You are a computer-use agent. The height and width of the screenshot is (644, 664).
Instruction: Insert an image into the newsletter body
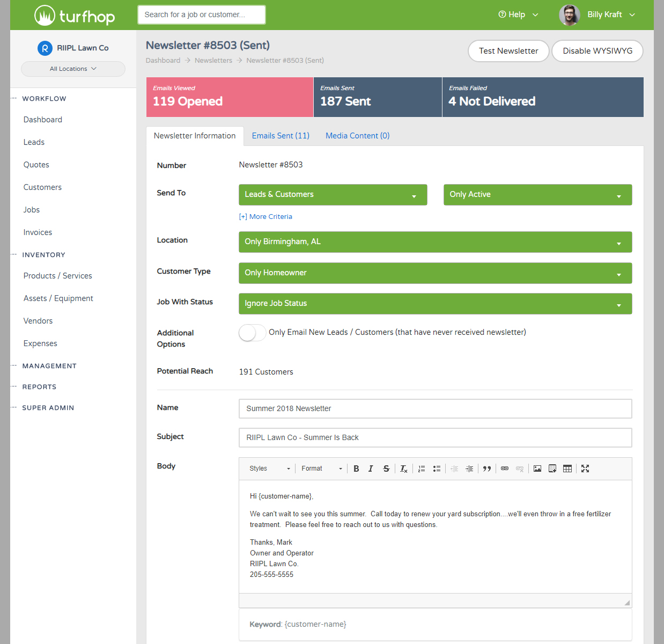[x=537, y=469]
